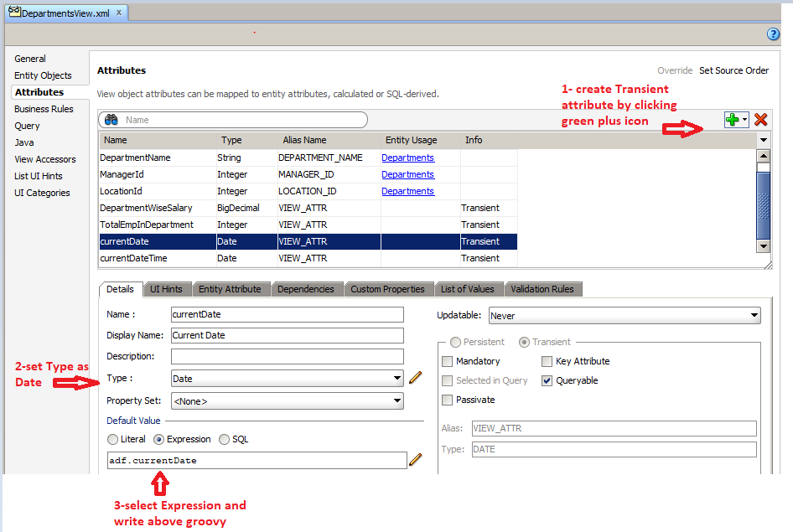Click Set Source Order
This screenshot has height=532, width=793.
[733, 70]
